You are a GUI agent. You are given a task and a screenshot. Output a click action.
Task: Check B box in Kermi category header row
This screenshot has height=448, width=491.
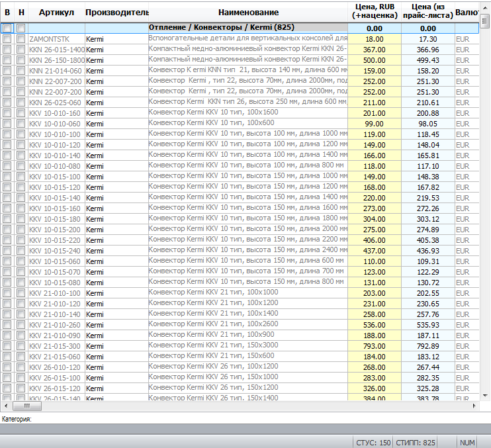pyautogui.click(x=7, y=28)
